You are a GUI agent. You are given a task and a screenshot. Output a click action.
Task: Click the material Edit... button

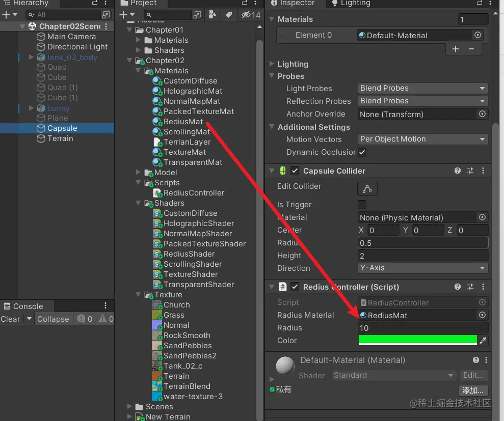click(x=473, y=375)
